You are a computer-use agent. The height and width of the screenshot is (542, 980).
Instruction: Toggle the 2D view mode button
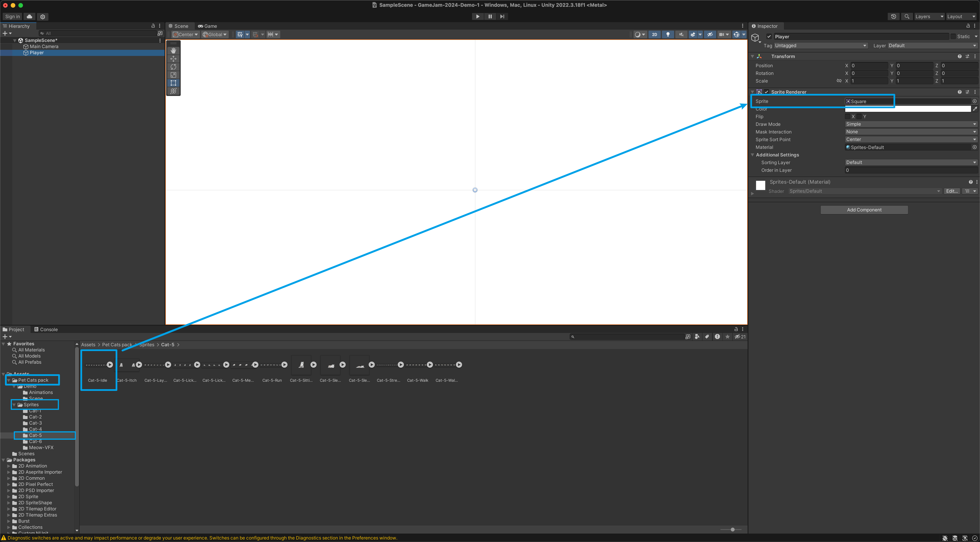pos(654,35)
